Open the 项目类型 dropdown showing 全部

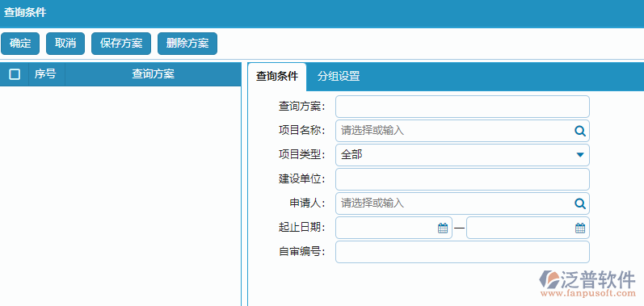point(462,155)
